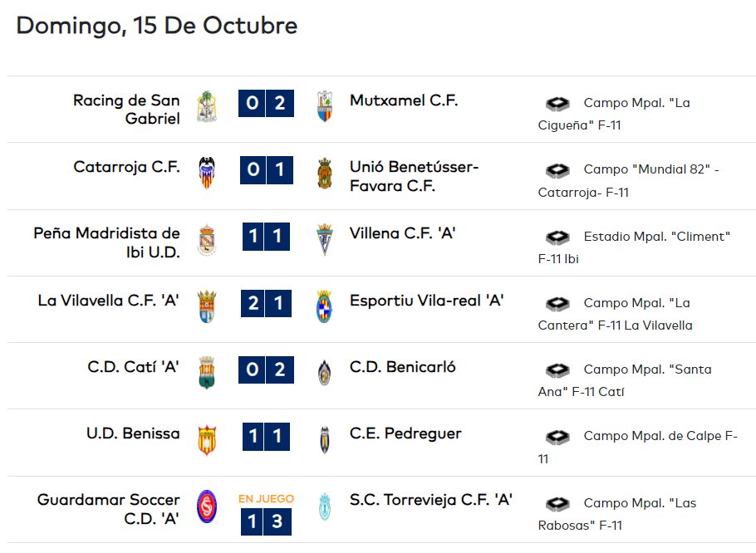Select the Campo "Mundial 82" Catarroja venue text
The height and width of the screenshot is (553, 756).
tap(628, 181)
